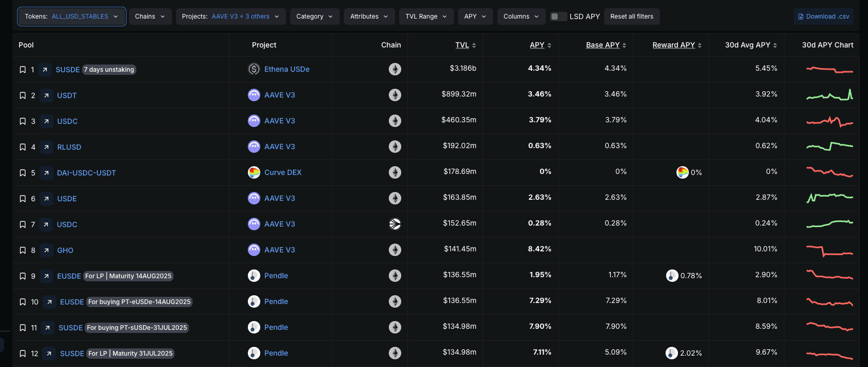Screen dimensions: 868x367
Task: Click Ethereum chain icon in RLUSD row
Action: (395, 147)
